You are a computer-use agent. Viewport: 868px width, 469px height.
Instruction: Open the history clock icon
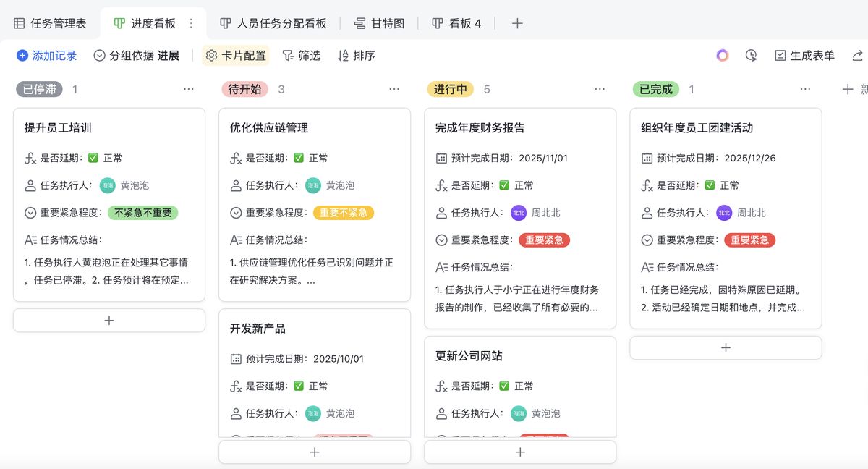[x=752, y=56]
